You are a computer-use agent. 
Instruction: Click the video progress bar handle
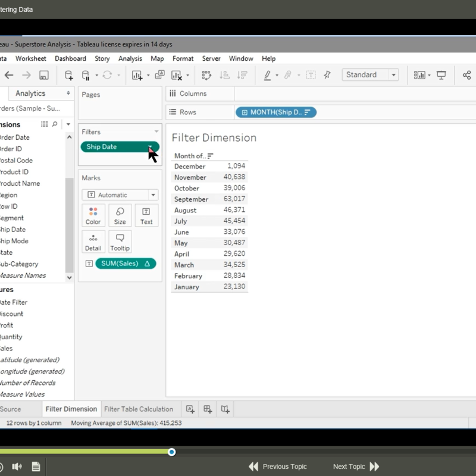point(171,452)
